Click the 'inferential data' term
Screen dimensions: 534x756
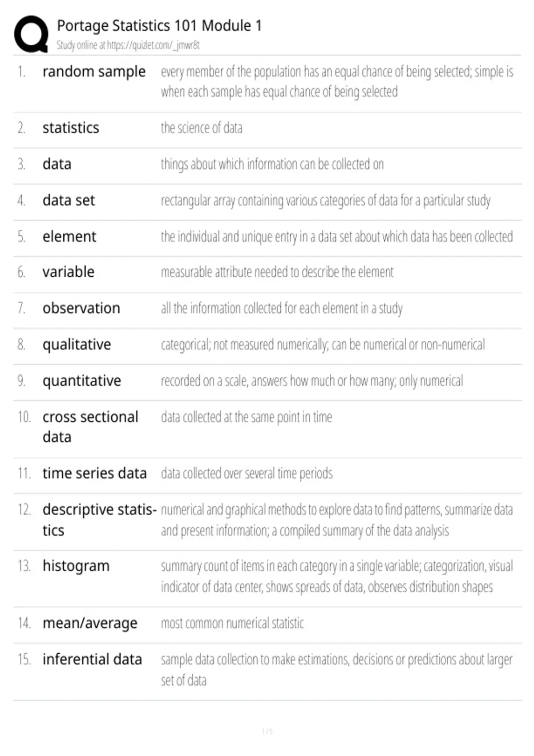click(92, 659)
